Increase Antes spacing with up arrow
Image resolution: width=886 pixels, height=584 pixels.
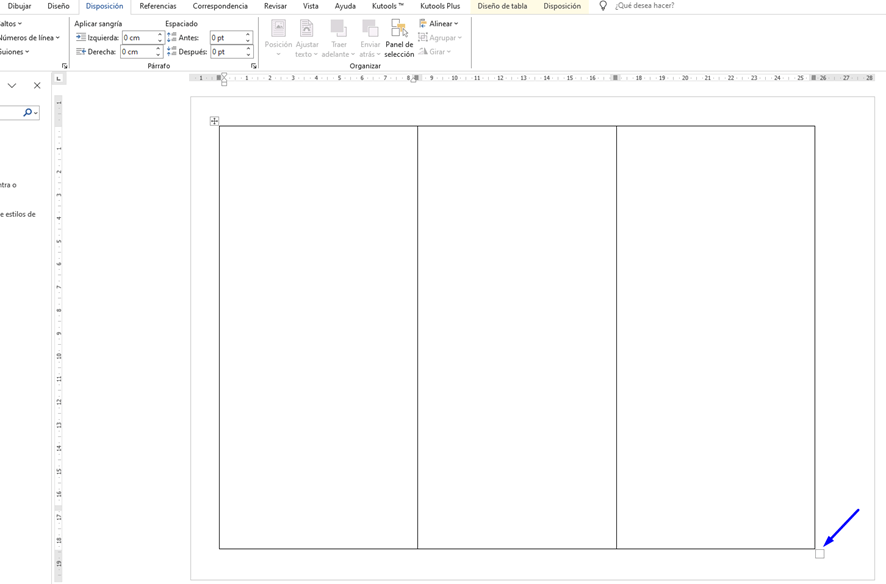click(x=248, y=35)
